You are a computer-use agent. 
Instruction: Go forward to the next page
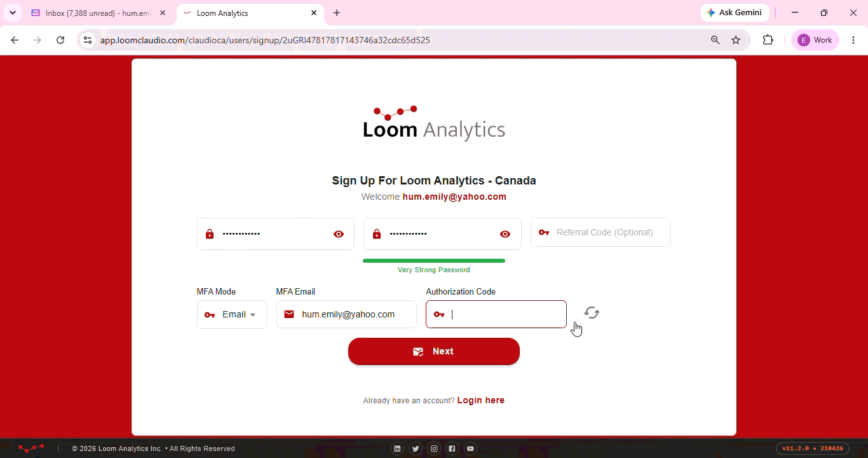click(x=37, y=40)
